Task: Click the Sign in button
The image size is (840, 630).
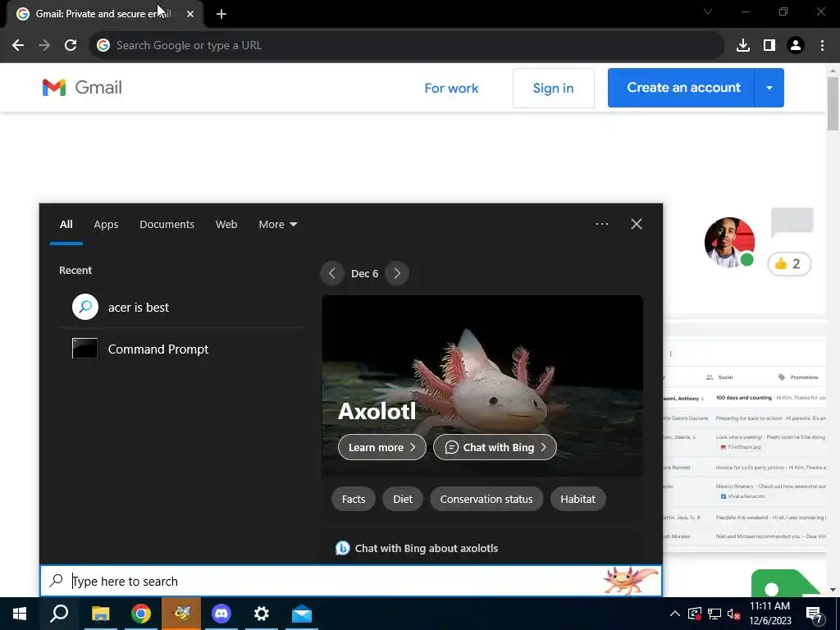Action: pyautogui.click(x=554, y=89)
